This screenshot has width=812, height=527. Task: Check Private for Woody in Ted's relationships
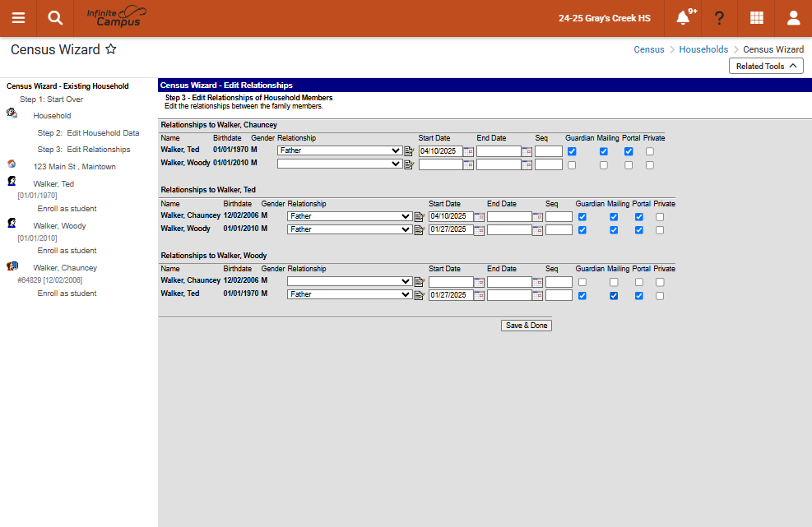click(660, 230)
